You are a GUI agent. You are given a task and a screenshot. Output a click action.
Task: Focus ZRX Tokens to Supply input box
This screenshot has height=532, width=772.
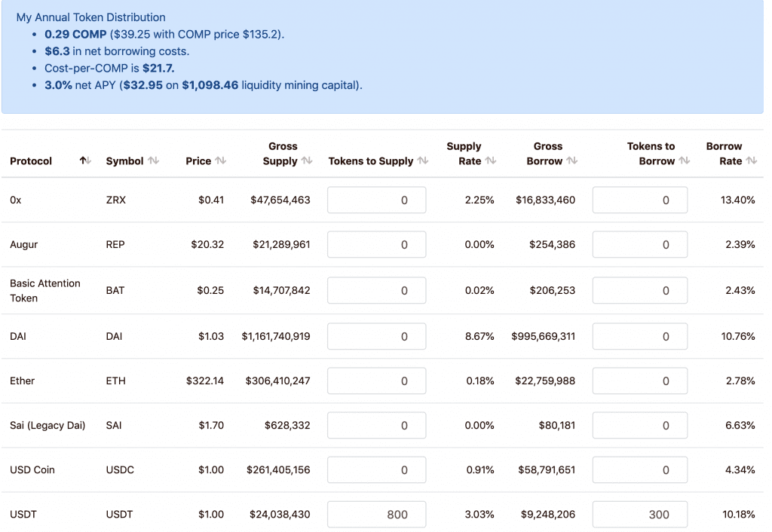click(x=376, y=200)
